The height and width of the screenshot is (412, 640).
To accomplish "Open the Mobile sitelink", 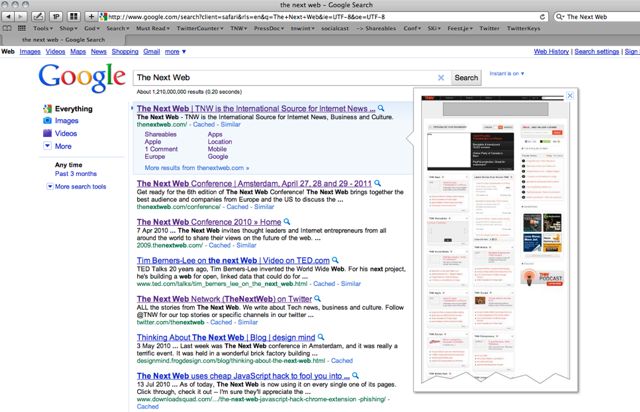I will pyautogui.click(x=217, y=149).
